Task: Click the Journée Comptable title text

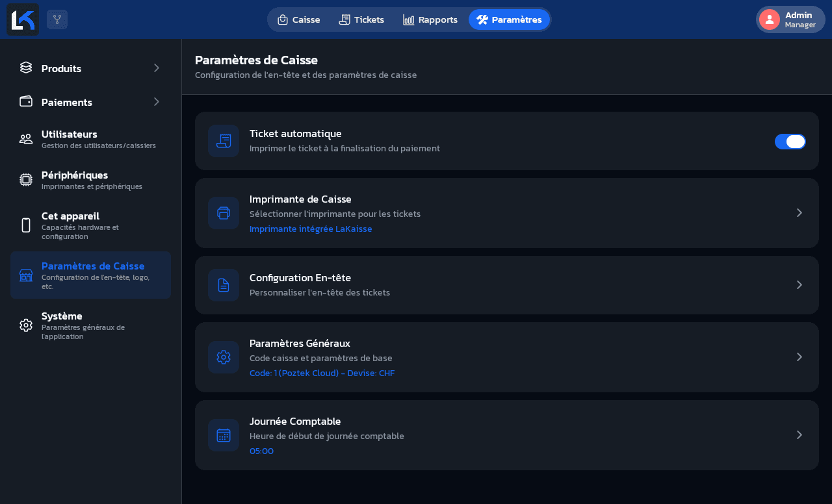Action: click(295, 421)
